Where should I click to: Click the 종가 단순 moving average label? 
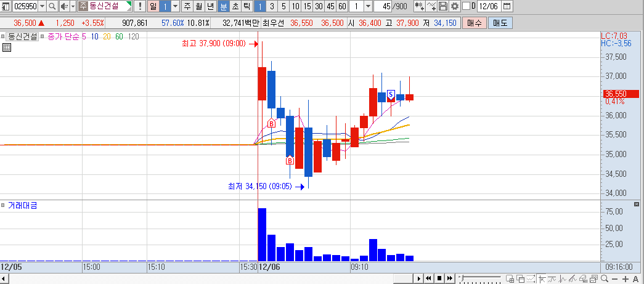[63, 36]
